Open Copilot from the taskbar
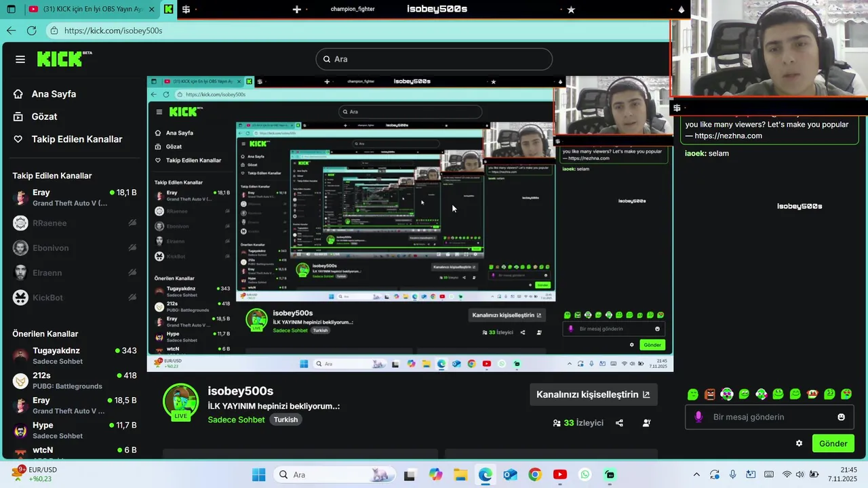 point(435,475)
